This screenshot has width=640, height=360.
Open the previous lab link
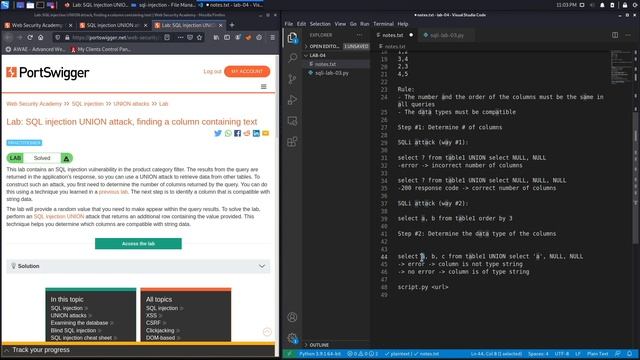113,192
